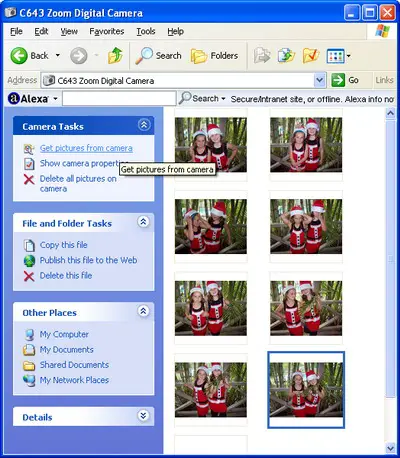Click Delete this file link
The image size is (400, 458).
tap(66, 275)
